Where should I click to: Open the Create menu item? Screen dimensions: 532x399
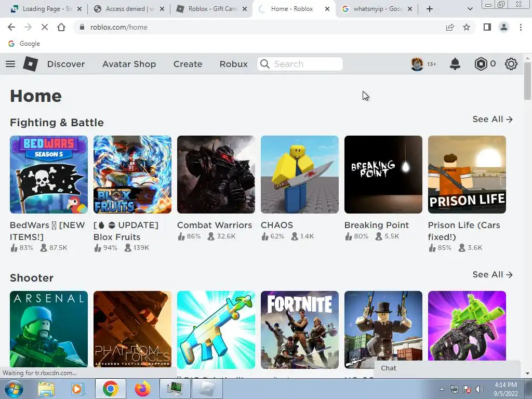coord(188,64)
